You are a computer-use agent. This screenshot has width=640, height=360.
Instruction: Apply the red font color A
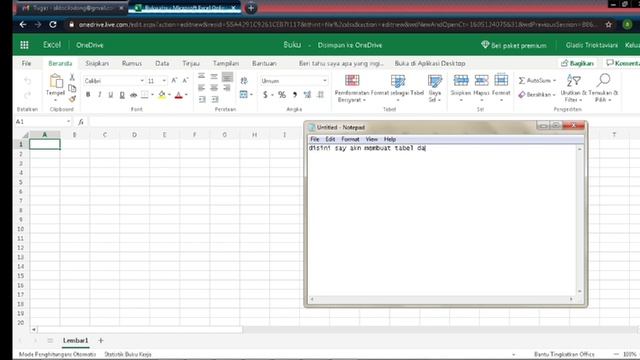pyautogui.click(x=178, y=95)
